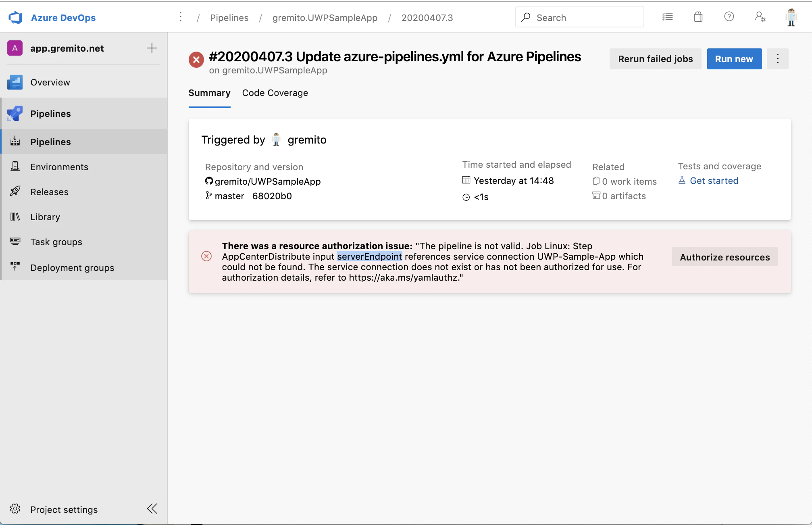Click the branch icon beside master

click(208, 196)
